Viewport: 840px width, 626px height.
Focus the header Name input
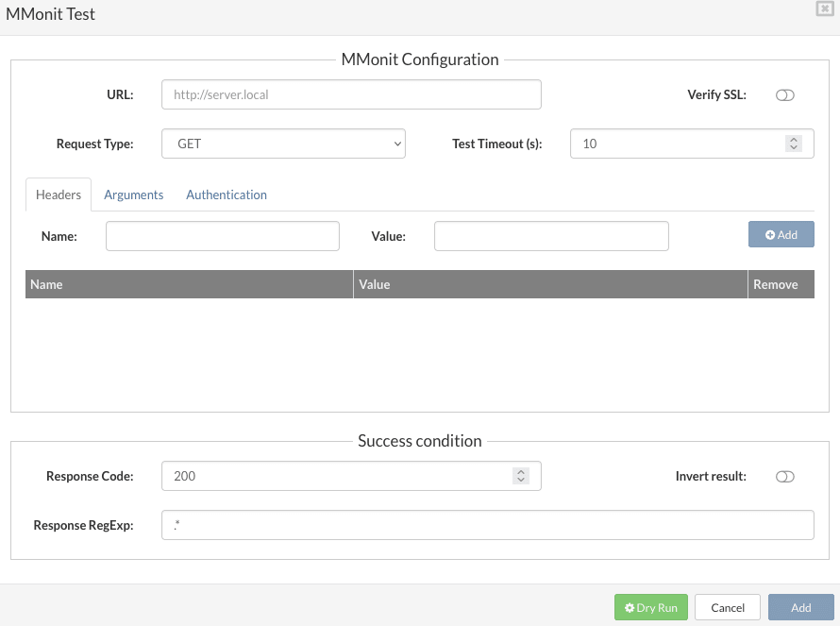[223, 236]
